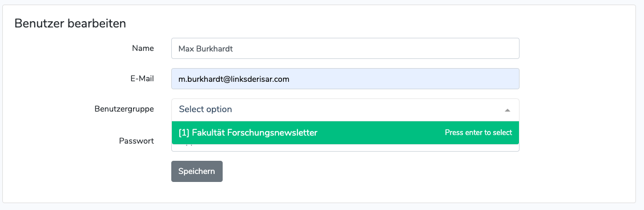Click the Benutzergruppe field label
This screenshot has width=644, height=210.
[124, 109]
